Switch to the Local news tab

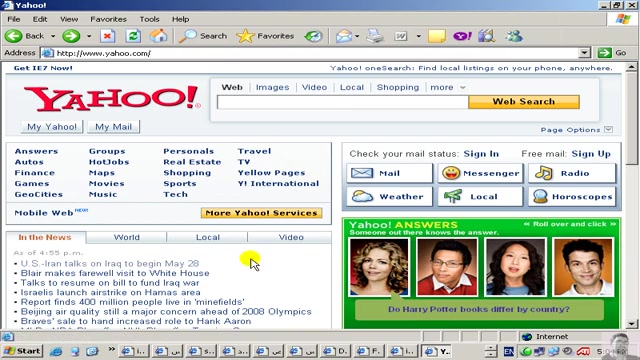207,237
